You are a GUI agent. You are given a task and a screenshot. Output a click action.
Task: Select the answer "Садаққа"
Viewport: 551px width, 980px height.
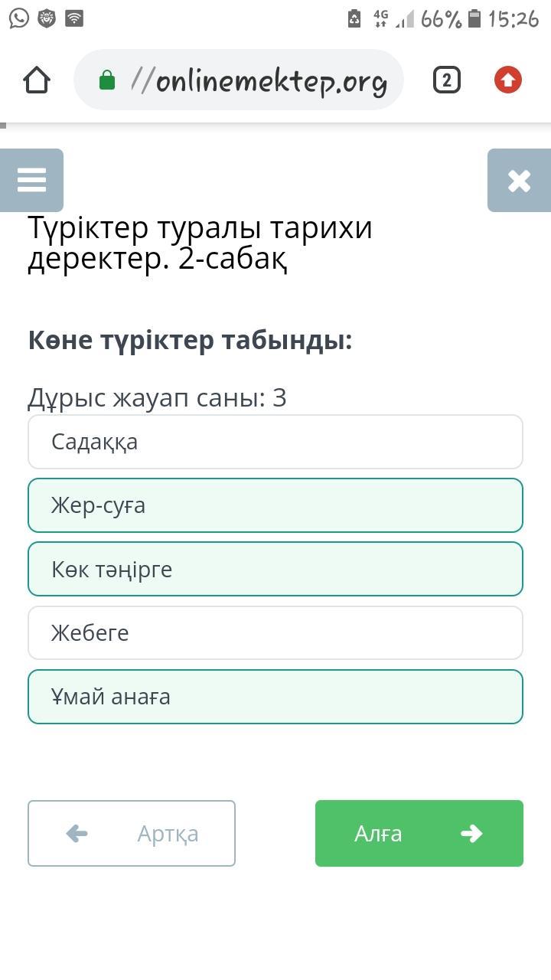click(x=275, y=442)
